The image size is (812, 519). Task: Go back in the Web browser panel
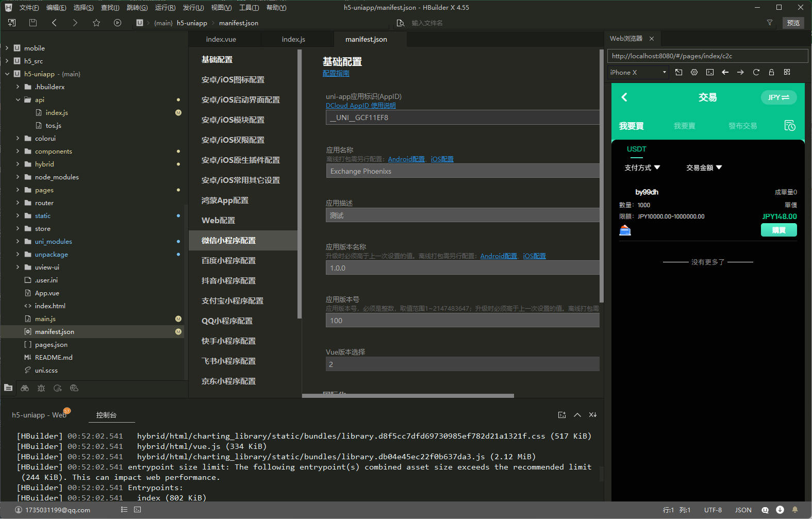[x=725, y=72]
